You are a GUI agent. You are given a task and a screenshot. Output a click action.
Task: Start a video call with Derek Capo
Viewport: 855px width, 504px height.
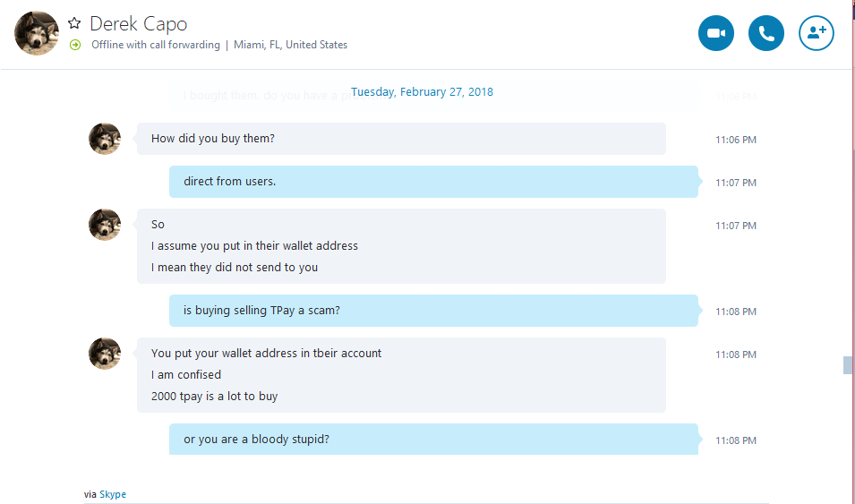[x=715, y=33]
